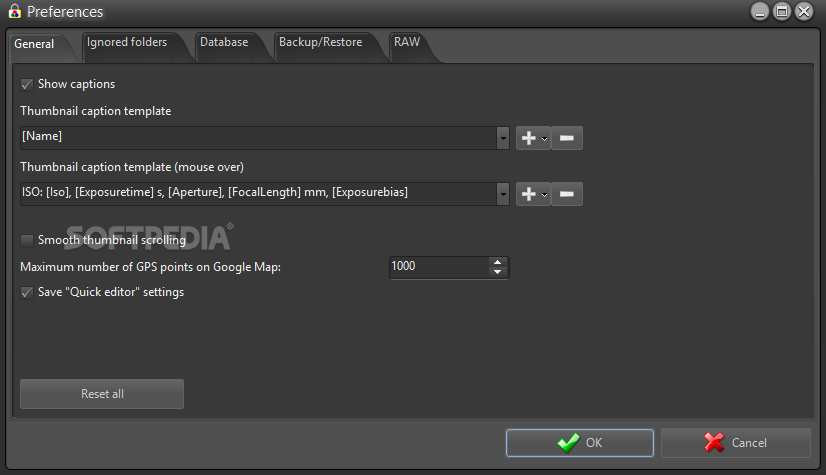Expand the [Name] caption template dropdown
The height and width of the screenshot is (475, 826).
click(x=503, y=138)
